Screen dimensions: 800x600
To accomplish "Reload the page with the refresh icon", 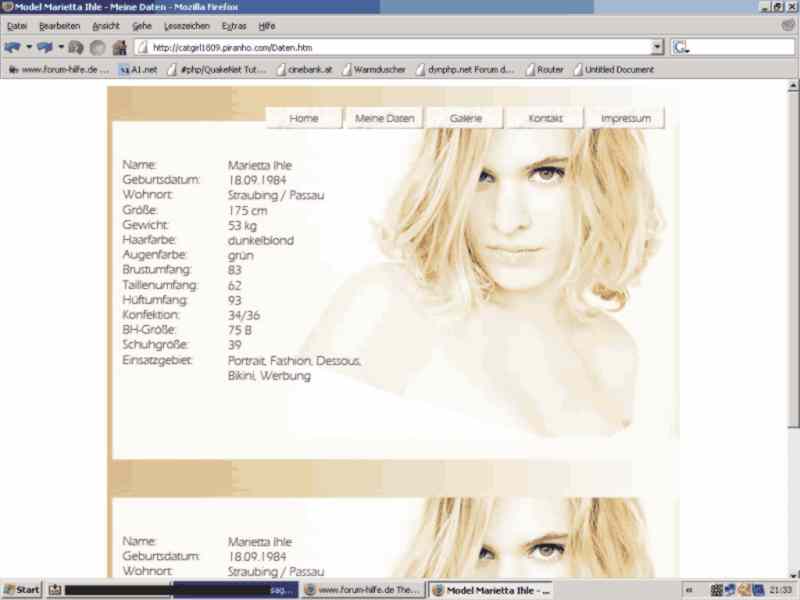I will (x=76, y=47).
